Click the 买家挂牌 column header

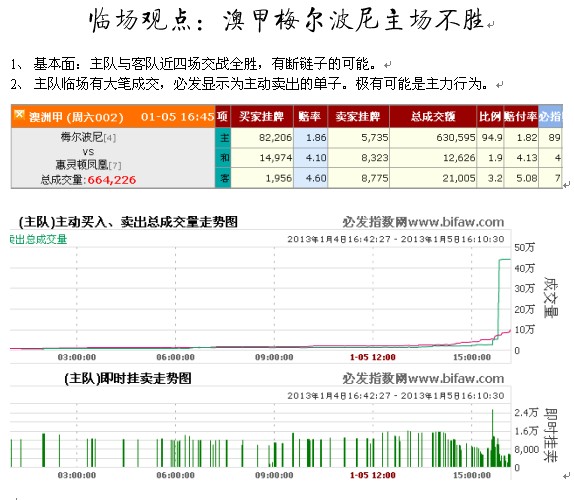click(262, 116)
